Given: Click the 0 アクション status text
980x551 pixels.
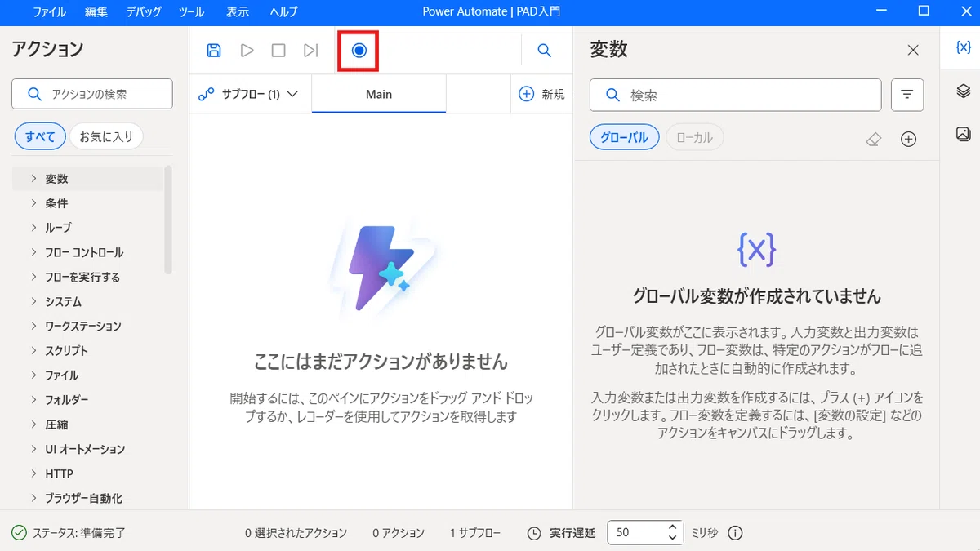Looking at the screenshot, I should point(399,533).
